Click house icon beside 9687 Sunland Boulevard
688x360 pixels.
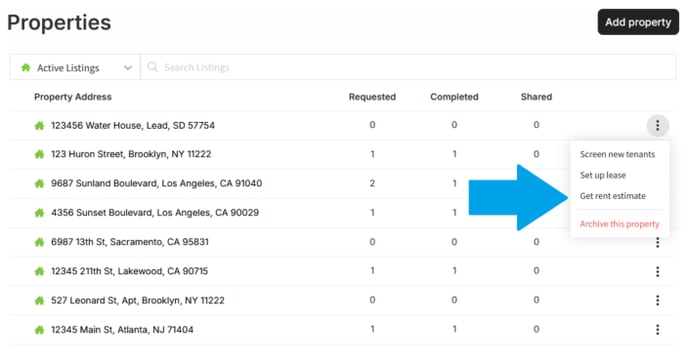coord(39,184)
